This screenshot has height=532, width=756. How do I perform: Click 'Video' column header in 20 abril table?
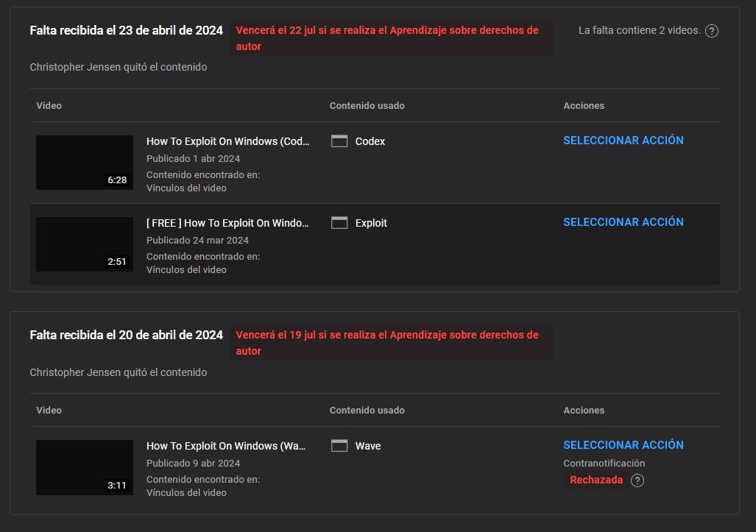[x=49, y=410]
